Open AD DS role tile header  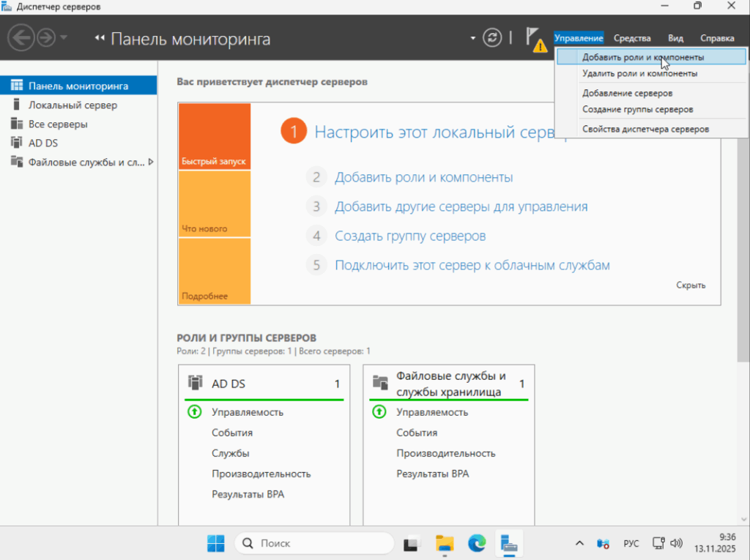point(264,384)
